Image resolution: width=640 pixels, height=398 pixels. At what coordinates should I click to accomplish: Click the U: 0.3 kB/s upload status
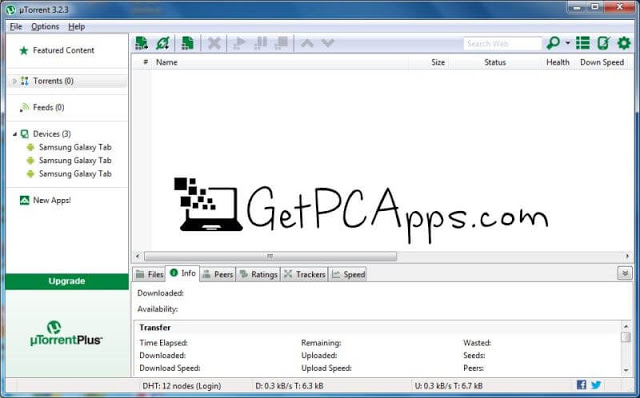pyautogui.click(x=449, y=386)
